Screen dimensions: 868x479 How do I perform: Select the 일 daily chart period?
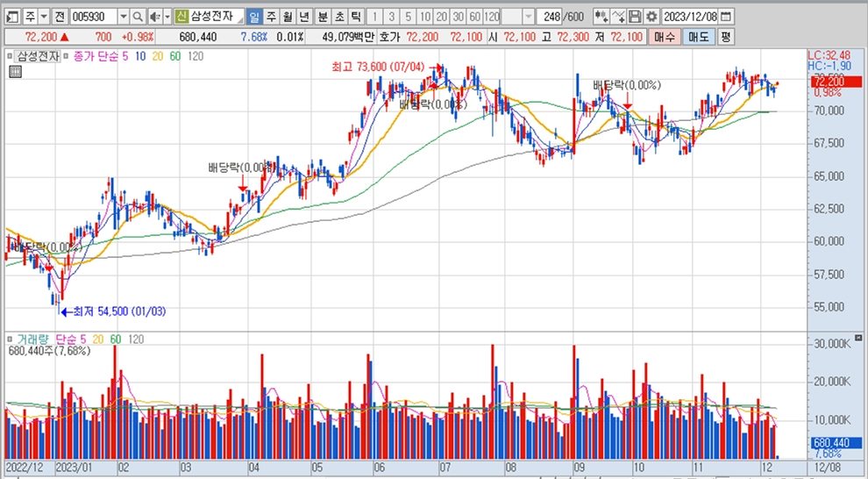pyautogui.click(x=253, y=17)
